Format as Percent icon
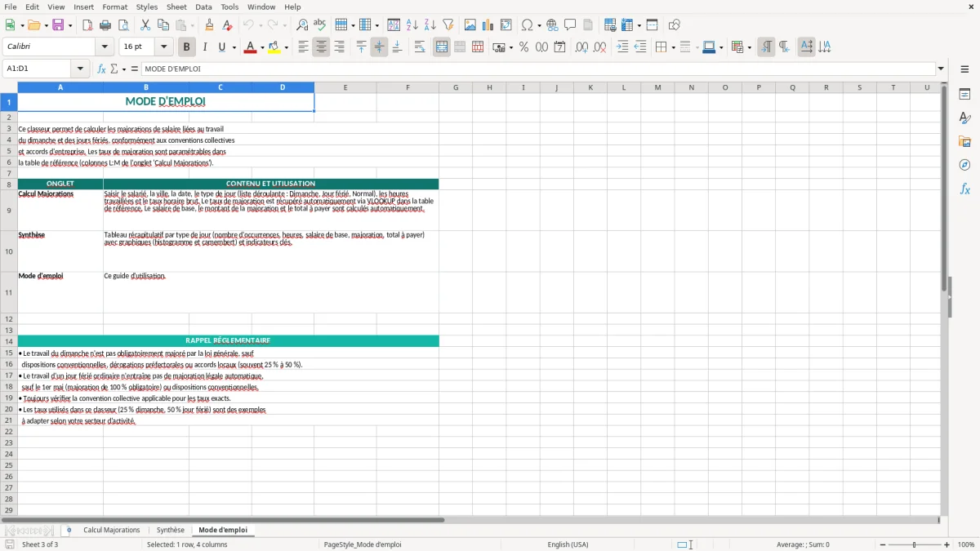The width and height of the screenshot is (980, 551). pyautogui.click(x=523, y=47)
